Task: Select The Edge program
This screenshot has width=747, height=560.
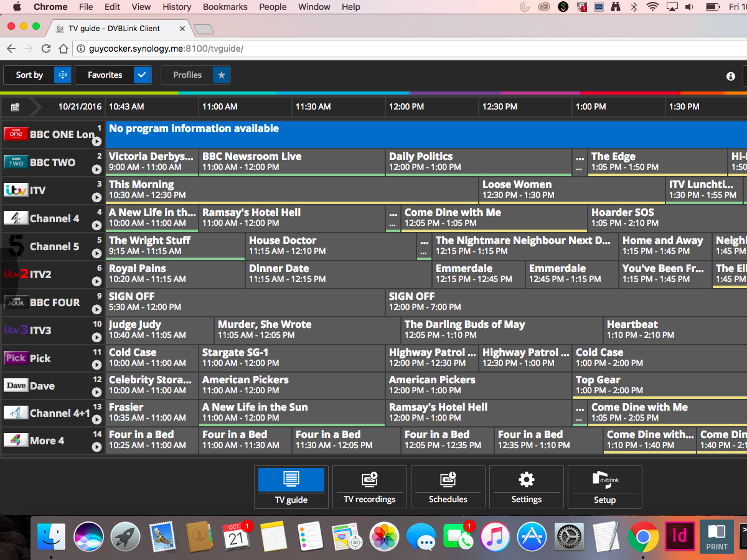Action: pos(657,162)
